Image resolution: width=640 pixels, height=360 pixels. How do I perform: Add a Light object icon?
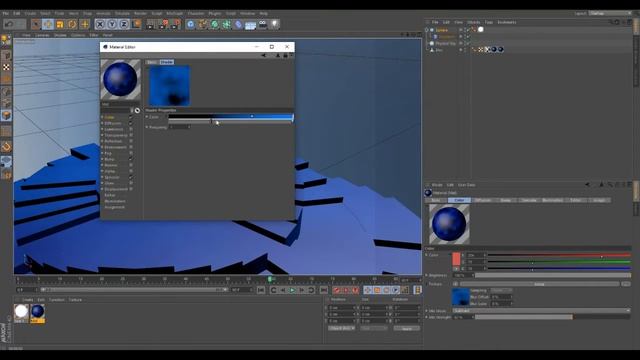click(x=275, y=24)
